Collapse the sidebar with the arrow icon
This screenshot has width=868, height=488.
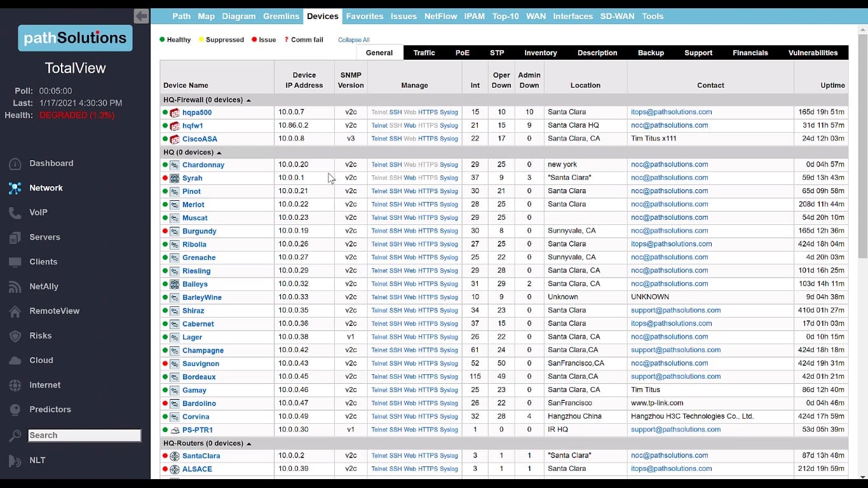(x=141, y=16)
